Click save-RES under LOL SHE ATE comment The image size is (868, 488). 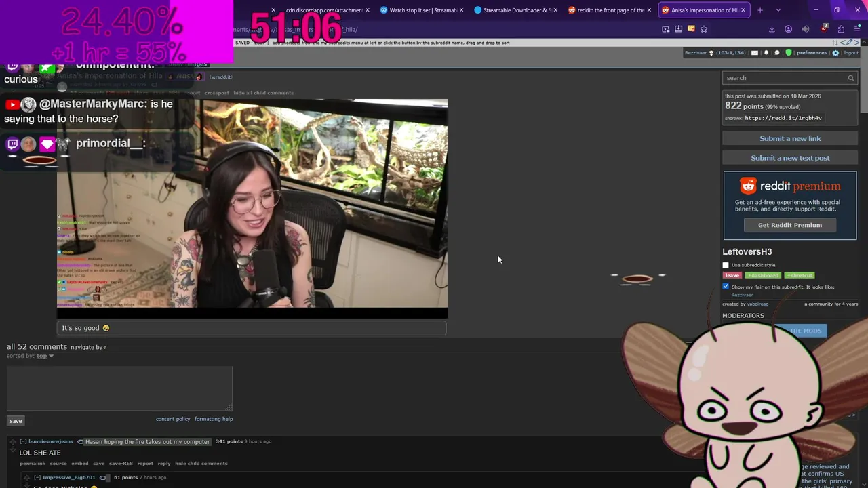coord(121,464)
